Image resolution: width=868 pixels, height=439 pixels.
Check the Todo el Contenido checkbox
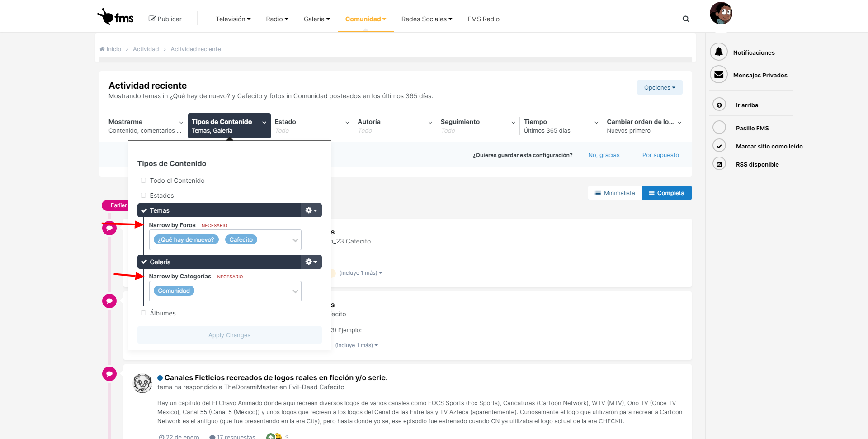143,181
